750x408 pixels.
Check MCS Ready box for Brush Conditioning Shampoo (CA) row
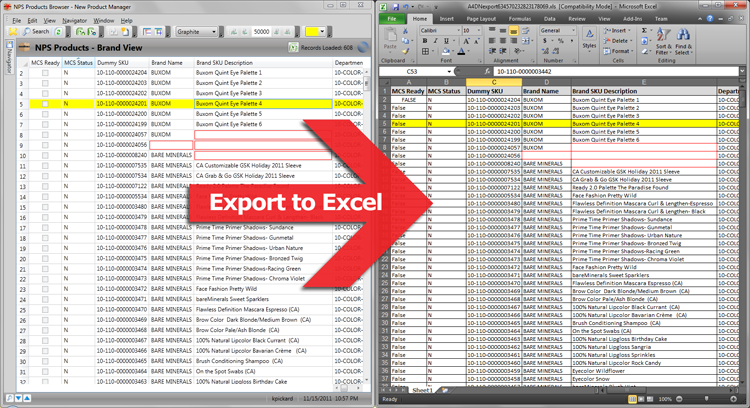[45, 361]
